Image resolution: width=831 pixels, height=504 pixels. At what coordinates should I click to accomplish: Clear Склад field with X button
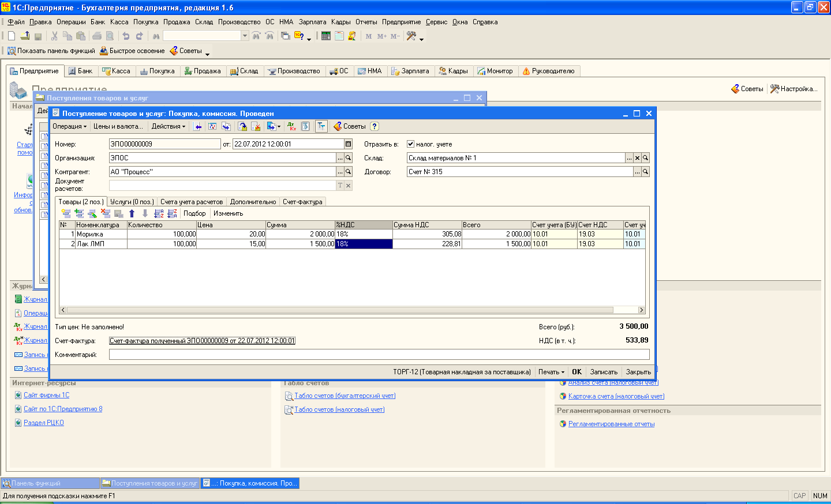click(x=637, y=158)
